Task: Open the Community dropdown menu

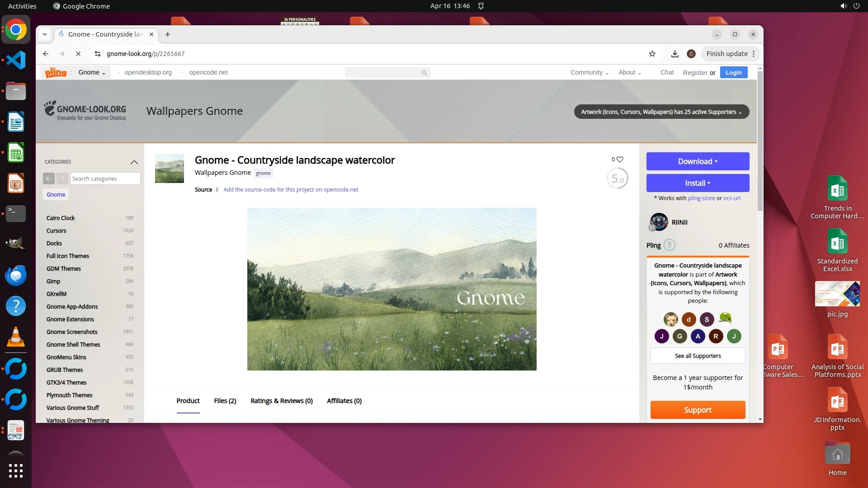Action: pyautogui.click(x=589, y=72)
